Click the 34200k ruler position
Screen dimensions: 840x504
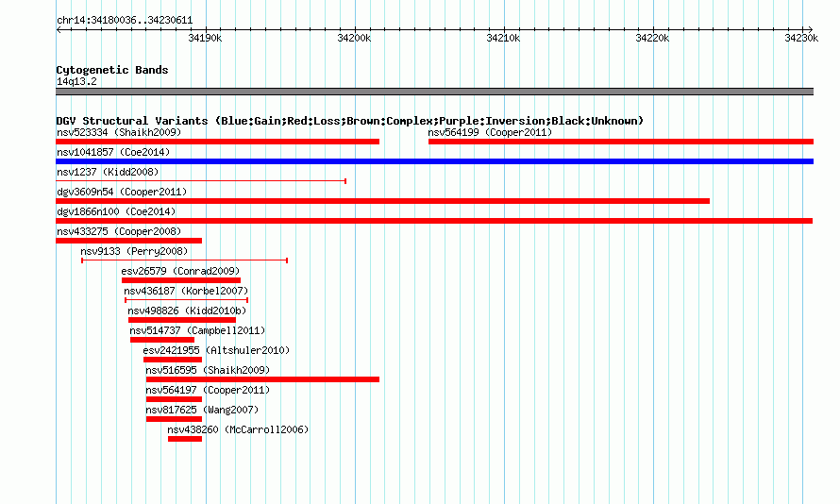point(354,38)
